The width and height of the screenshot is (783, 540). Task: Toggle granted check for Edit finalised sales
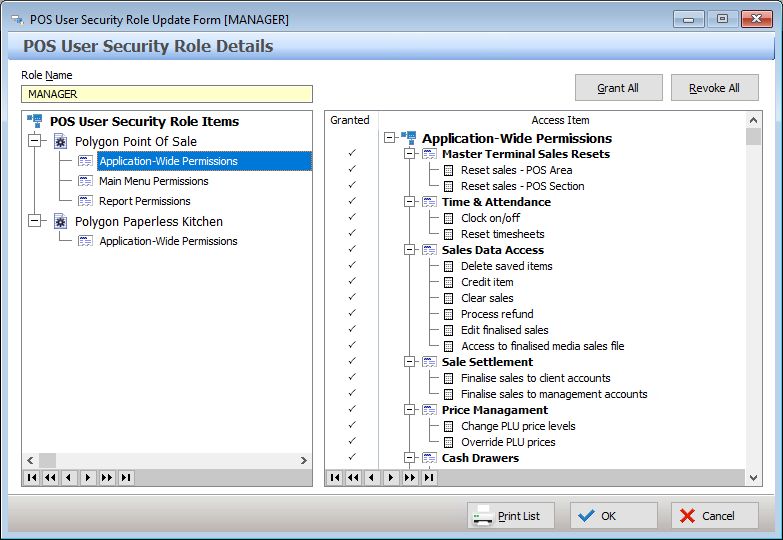click(x=352, y=329)
